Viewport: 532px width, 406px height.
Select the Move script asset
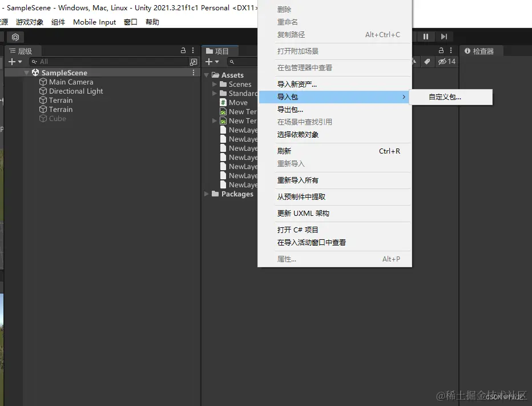pyautogui.click(x=234, y=103)
